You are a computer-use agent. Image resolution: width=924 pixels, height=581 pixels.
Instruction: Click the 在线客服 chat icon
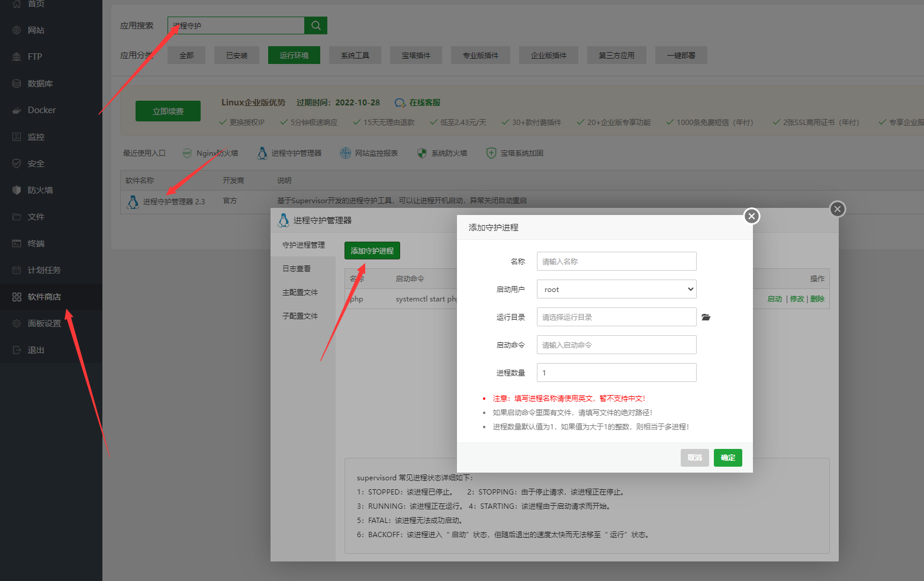(x=400, y=103)
